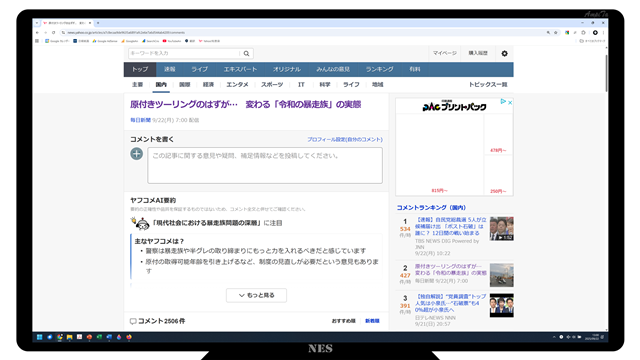Open File Explorer from the taskbar
The width and height of the screenshot is (640, 360).
click(69, 337)
